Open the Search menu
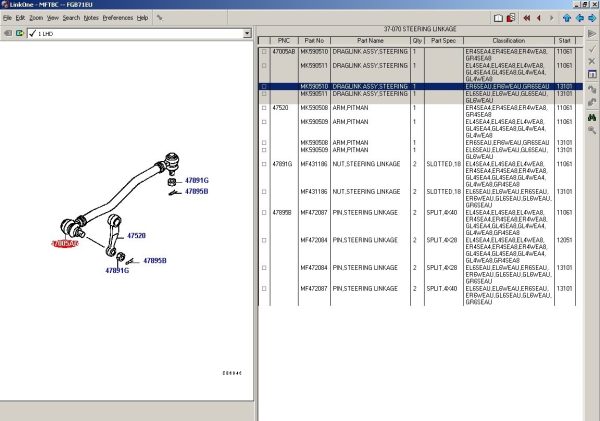Viewport: 600px width, 421px height. click(71, 18)
